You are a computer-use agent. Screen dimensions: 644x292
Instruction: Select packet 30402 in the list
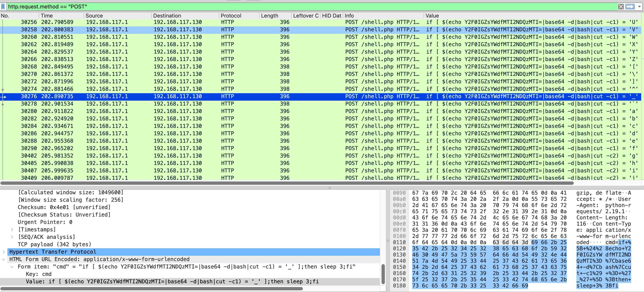coord(175,156)
